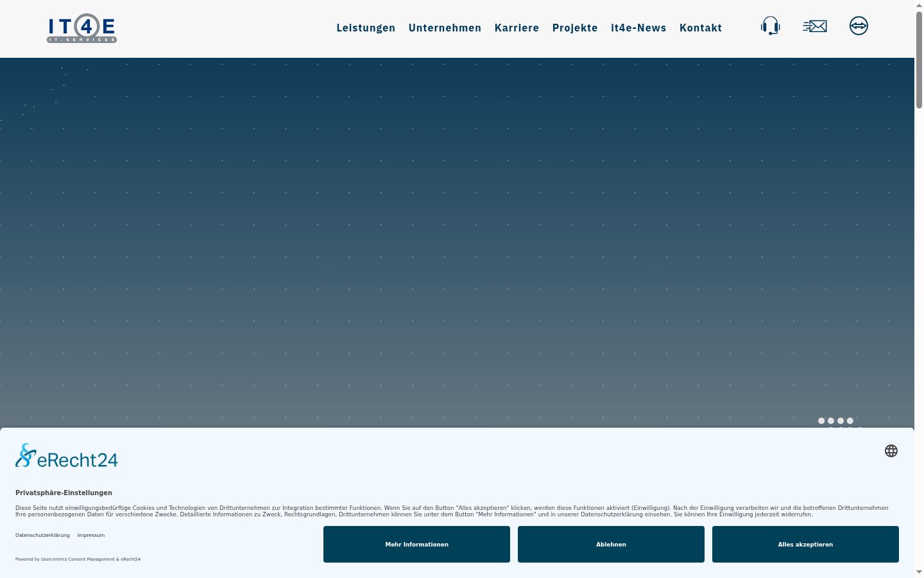Select the first slider pagination dot
Viewport: 924px width, 578px height.
821,421
